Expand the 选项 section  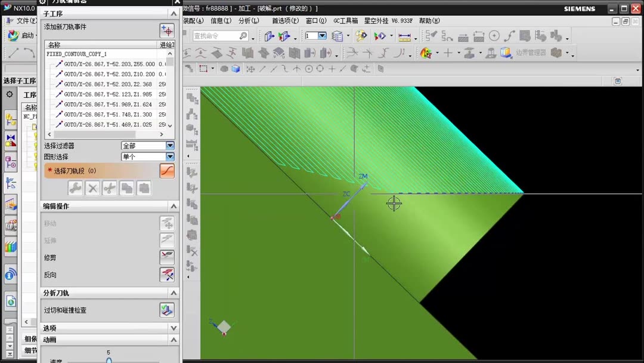[x=173, y=327]
